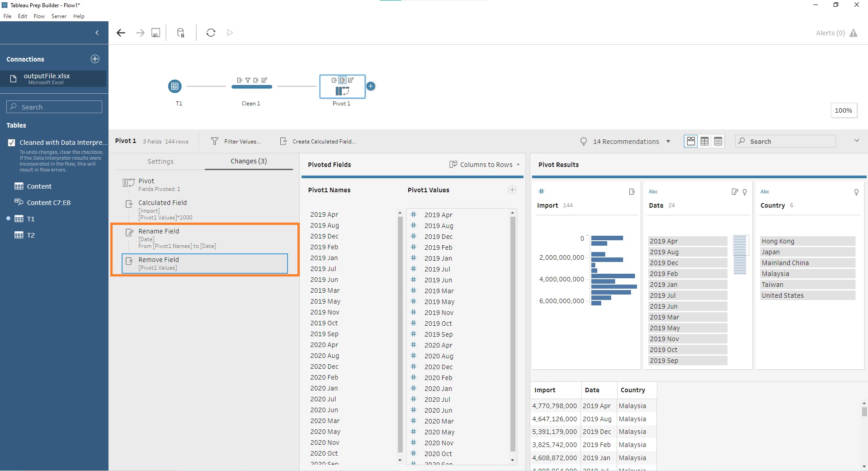
Task: Select the Pivot 1 step icon
Action: point(342,91)
